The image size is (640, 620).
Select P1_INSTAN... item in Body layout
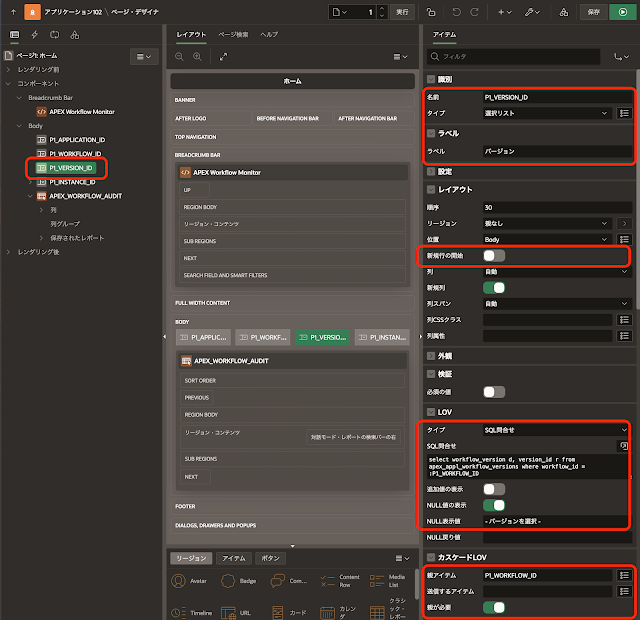(382, 338)
